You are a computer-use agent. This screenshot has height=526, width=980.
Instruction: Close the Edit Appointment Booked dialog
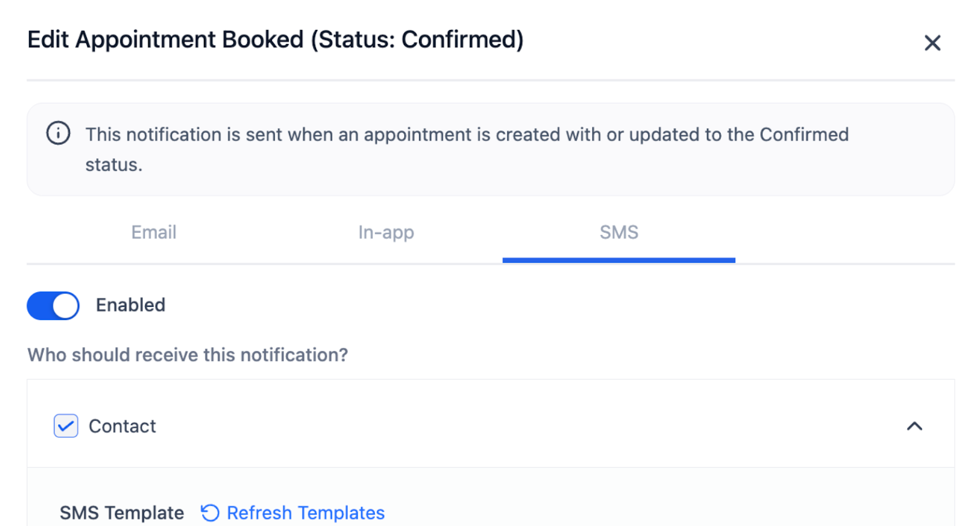coord(932,43)
